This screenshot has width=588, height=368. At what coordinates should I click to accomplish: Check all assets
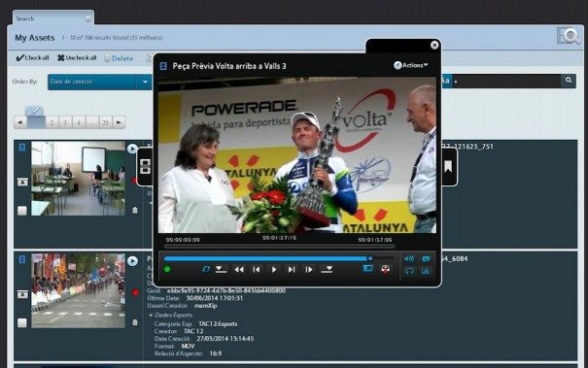(x=32, y=57)
